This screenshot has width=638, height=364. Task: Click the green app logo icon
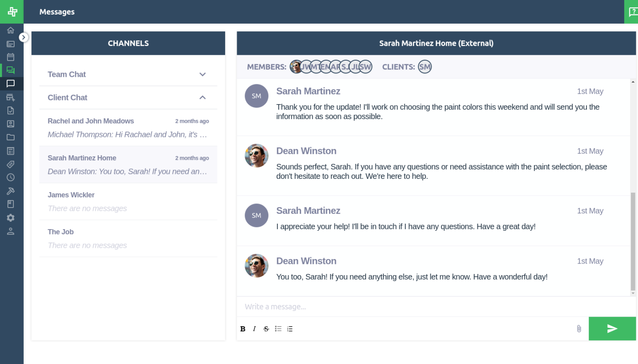(12, 12)
